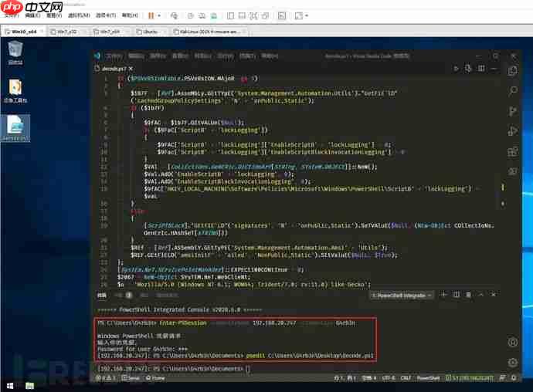
Task: Split the terminal panel
Action: click(x=457, y=295)
